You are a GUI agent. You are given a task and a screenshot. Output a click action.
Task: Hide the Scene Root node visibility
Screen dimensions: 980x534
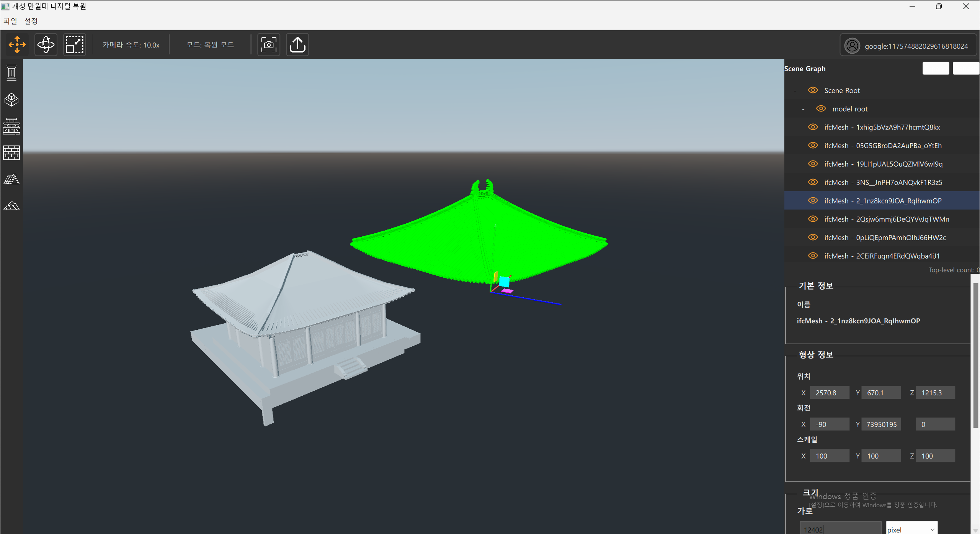pos(813,90)
